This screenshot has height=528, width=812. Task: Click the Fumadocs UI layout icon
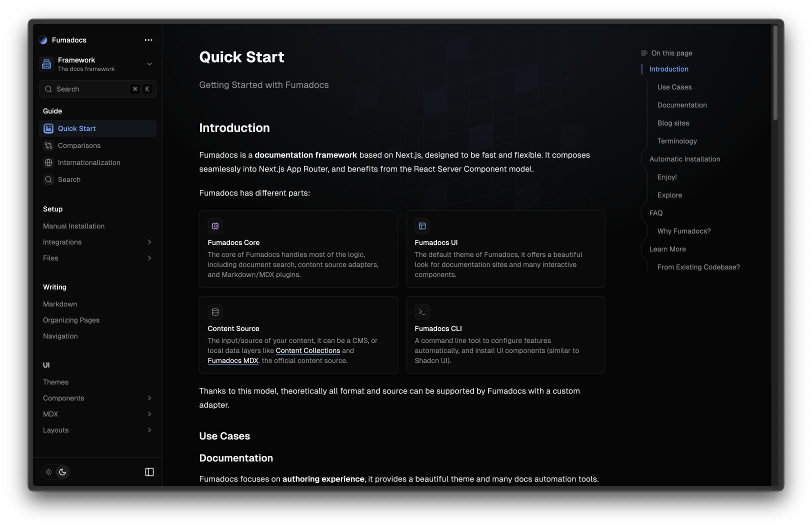422,226
